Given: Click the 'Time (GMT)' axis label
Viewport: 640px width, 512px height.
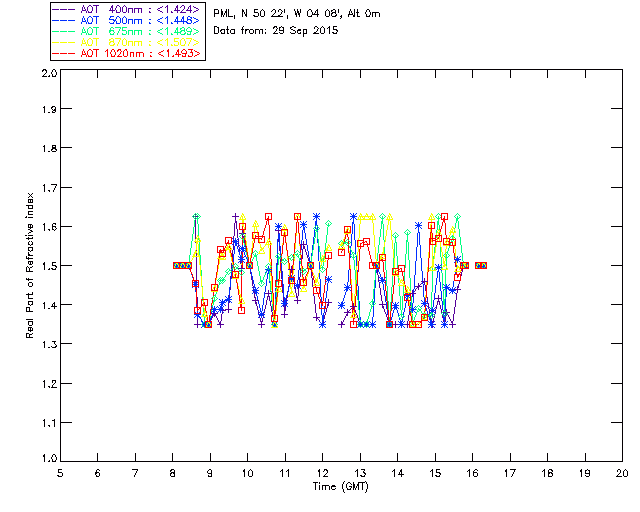Looking at the screenshot, I should tap(340, 487).
